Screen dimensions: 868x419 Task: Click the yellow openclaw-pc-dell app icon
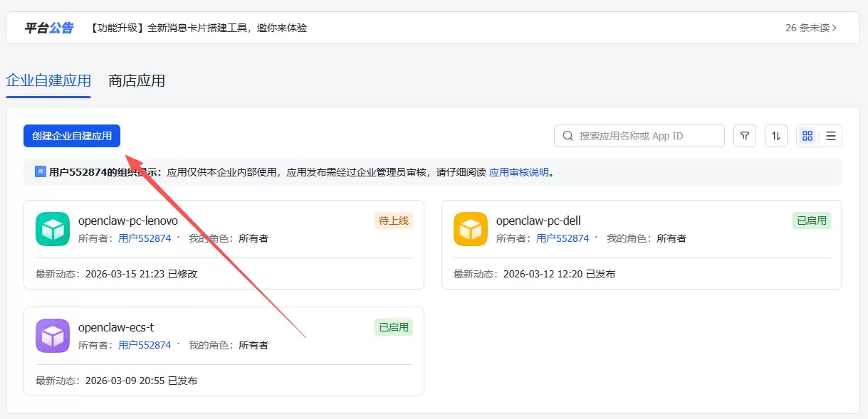click(x=471, y=229)
